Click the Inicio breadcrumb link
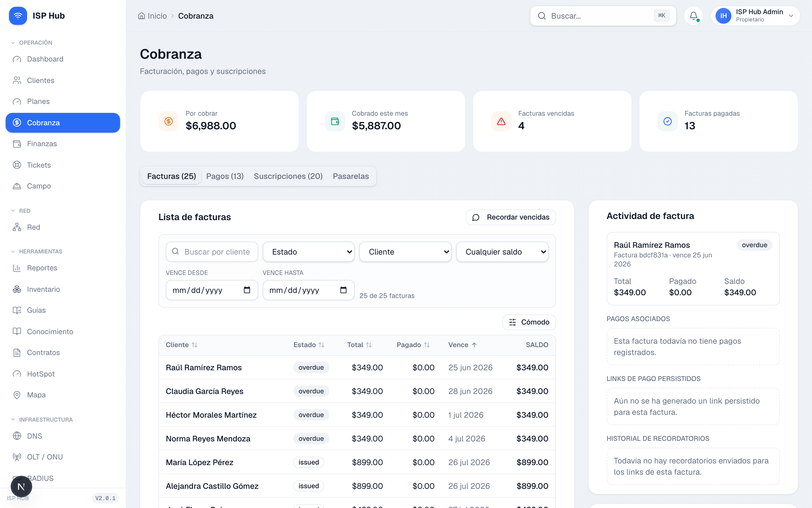This screenshot has width=812, height=508. (x=152, y=16)
